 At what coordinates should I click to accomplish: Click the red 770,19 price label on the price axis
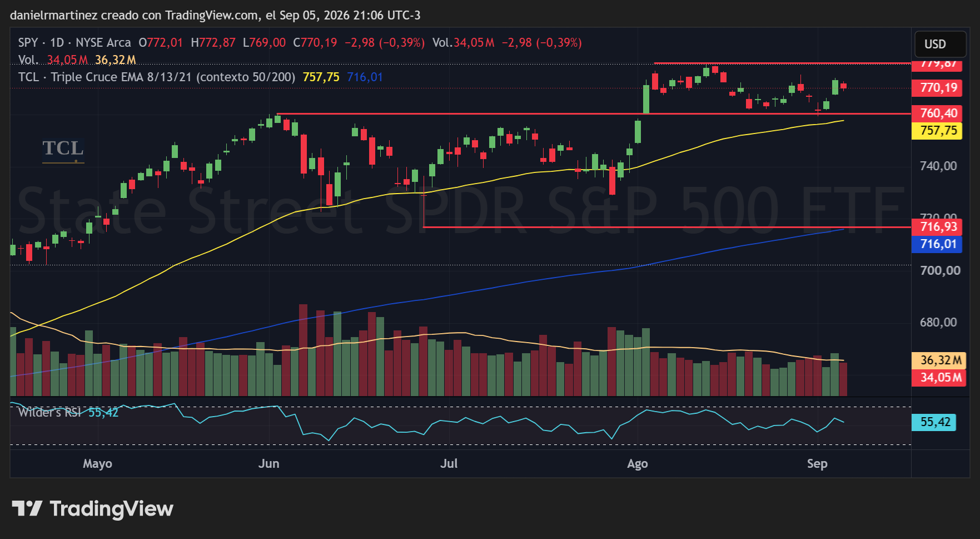937,88
